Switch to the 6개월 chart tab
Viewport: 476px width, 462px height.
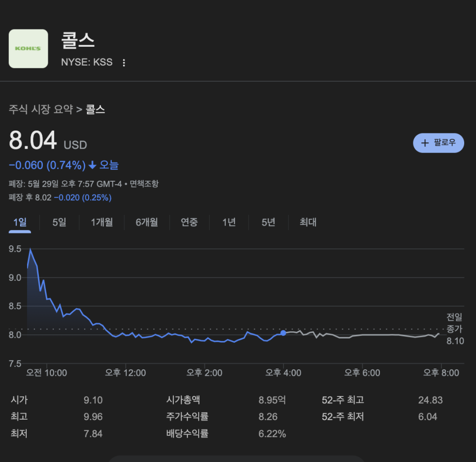point(147,222)
